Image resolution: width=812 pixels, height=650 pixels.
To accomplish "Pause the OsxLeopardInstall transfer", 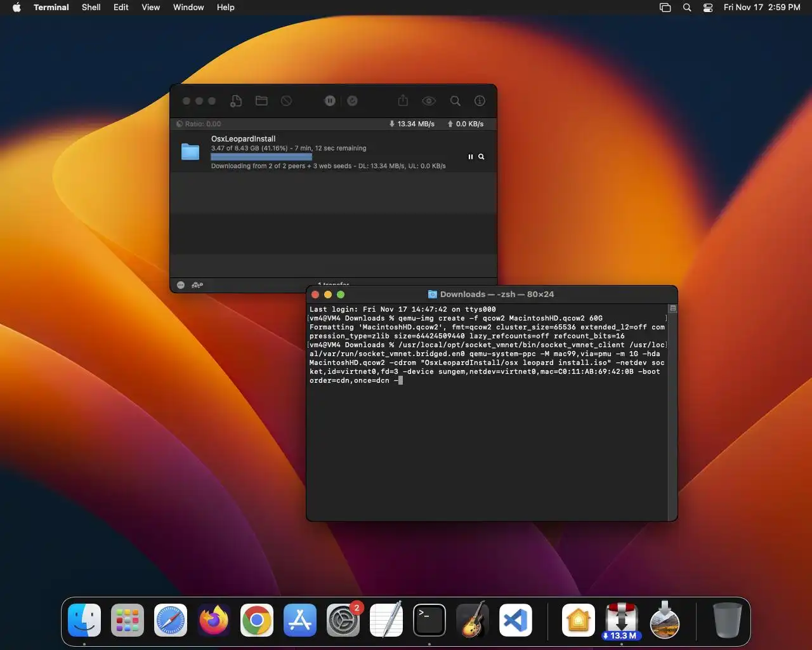I will click(471, 157).
